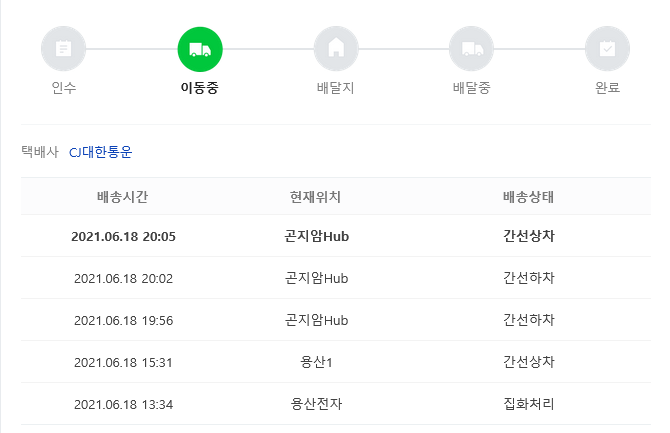Click the green 이동중 truck icon
Image resolution: width=670 pixels, height=433 pixels.
pyautogui.click(x=200, y=48)
